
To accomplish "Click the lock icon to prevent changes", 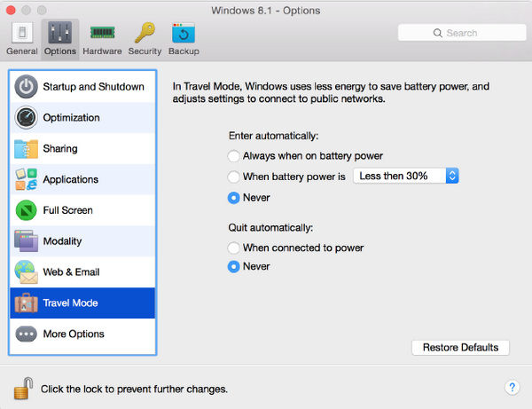I will (22, 388).
